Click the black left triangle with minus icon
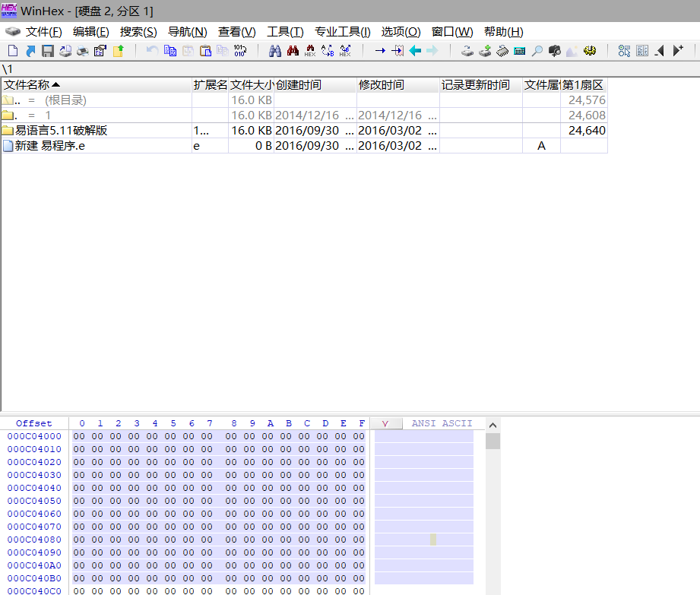 [x=660, y=51]
